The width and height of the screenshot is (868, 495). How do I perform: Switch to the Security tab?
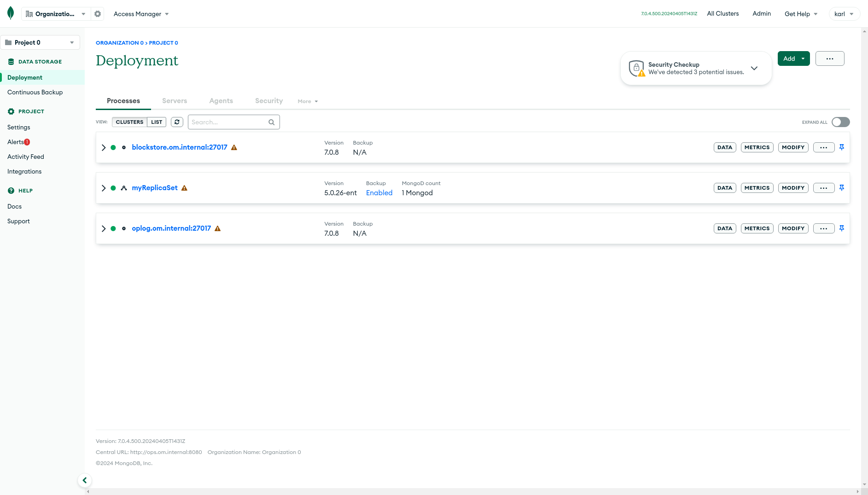click(x=269, y=101)
